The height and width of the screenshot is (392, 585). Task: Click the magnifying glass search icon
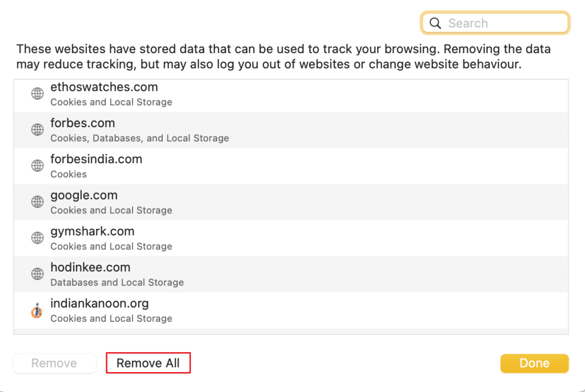click(x=435, y=23)
